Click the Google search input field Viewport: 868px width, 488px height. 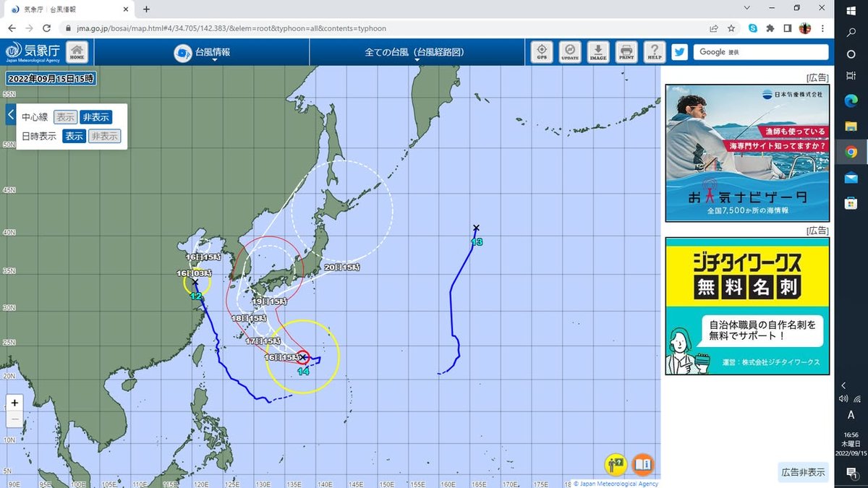761,52
